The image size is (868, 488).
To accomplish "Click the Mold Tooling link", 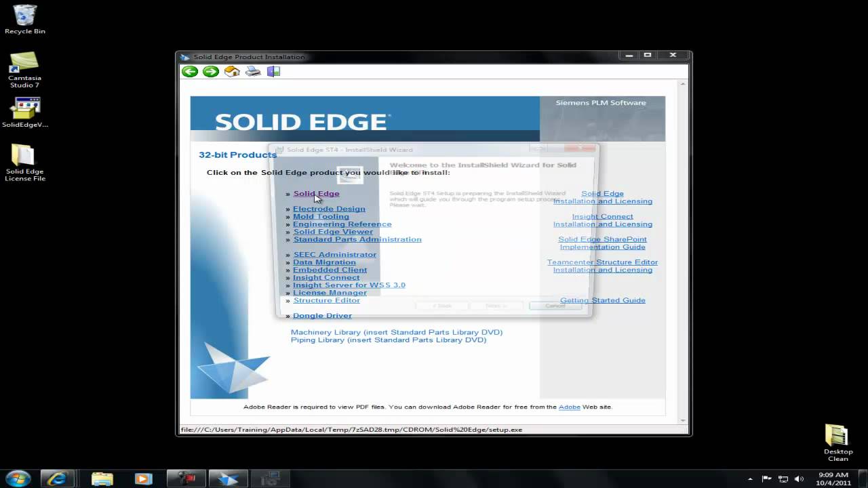I will point(321,217).
